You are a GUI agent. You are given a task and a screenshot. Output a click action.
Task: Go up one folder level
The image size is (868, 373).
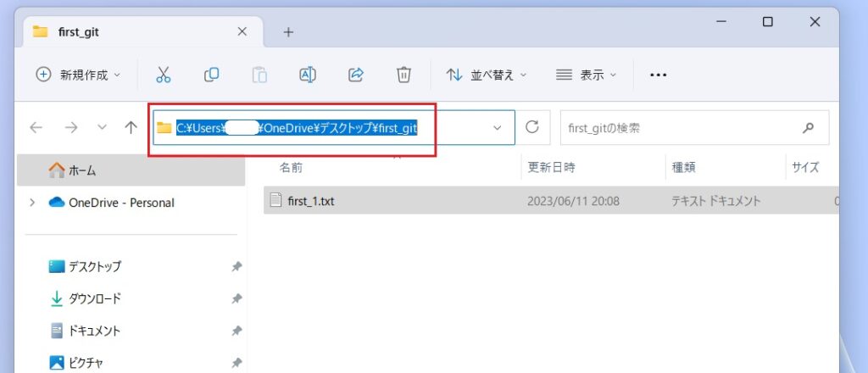(x=131, y=127)
